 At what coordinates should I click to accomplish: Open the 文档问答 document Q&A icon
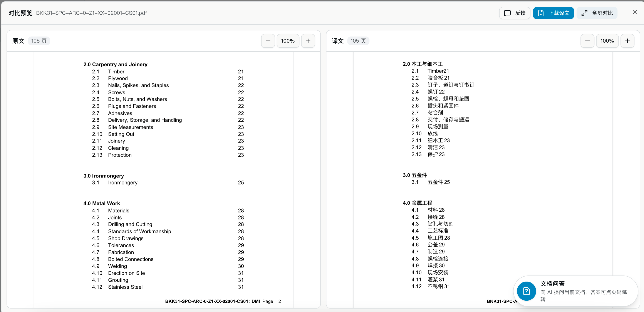coord(526,291)
